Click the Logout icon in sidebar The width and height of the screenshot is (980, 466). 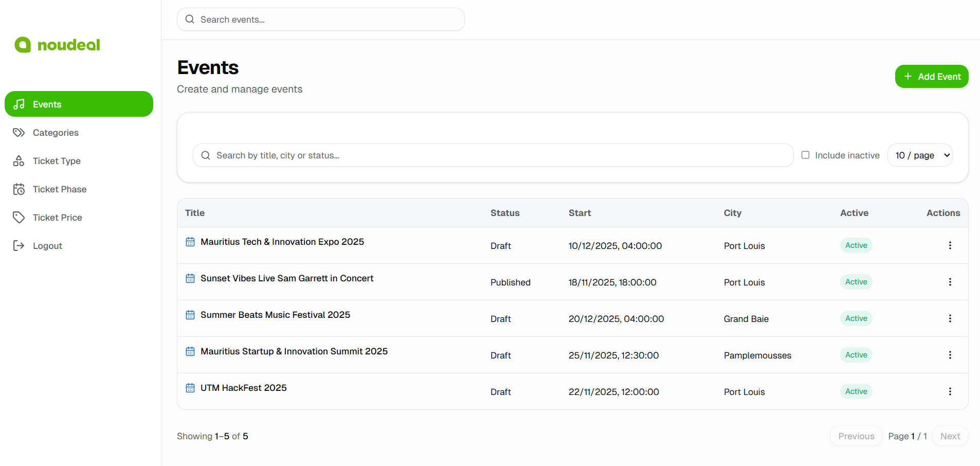[x=19, y=245]
